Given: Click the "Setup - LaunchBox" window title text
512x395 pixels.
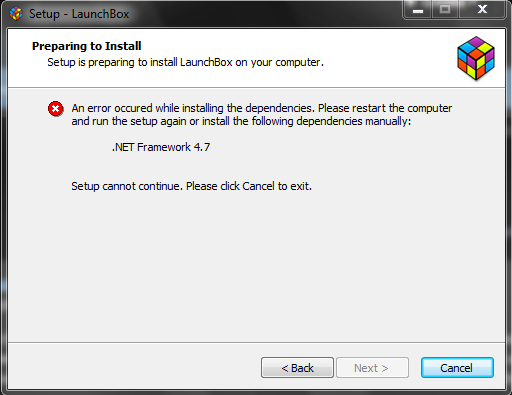Looking at the screenshot, I should 79,14.
